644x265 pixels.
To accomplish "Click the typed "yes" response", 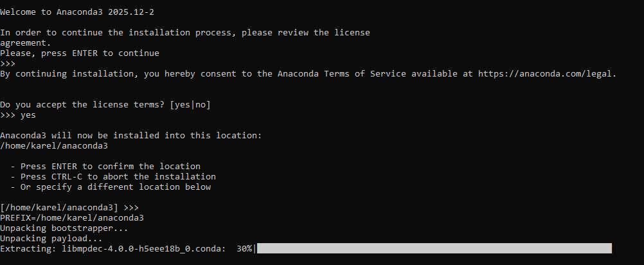I will click(x=28, y=114).
